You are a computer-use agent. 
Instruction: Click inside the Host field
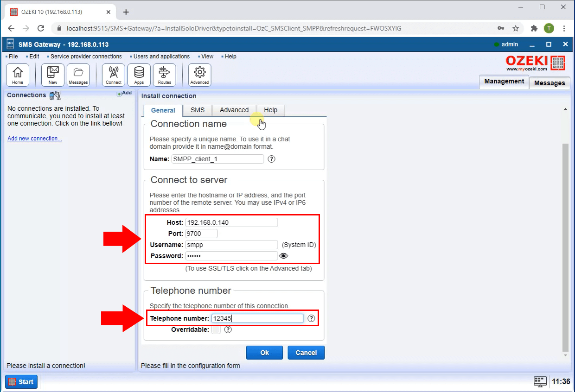[x=231, y=222]
